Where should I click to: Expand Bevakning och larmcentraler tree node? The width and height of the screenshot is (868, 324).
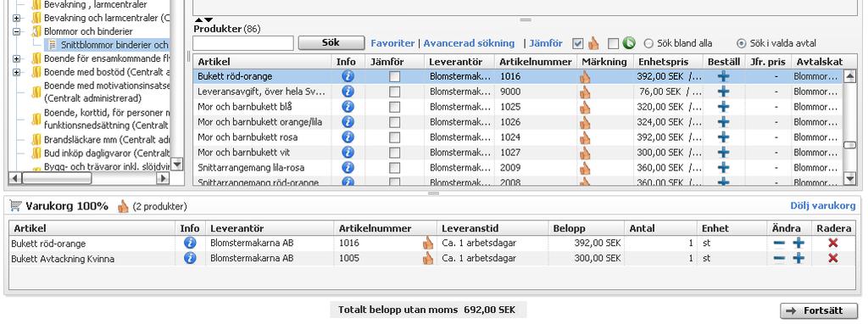pyautogui.click(x=17, y=19)
